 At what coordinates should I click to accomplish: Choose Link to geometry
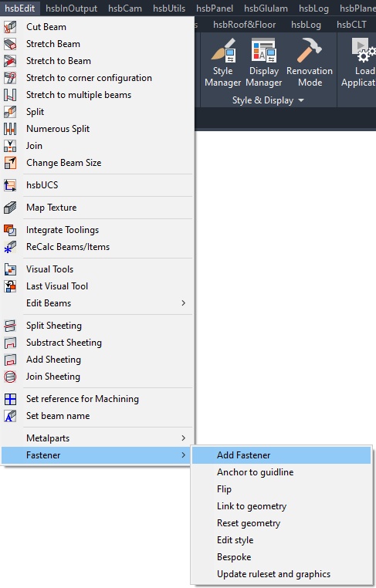(x=281, y=506)
